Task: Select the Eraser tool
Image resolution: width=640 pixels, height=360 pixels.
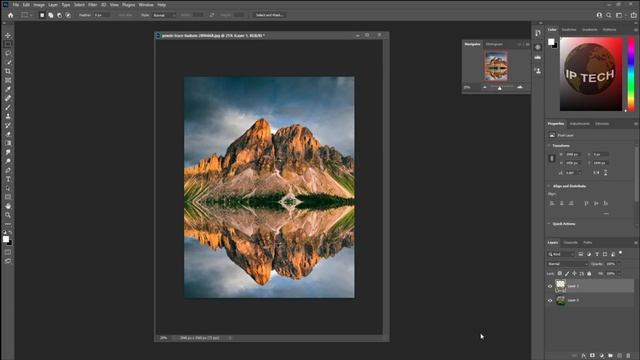Action: (8, 134)
